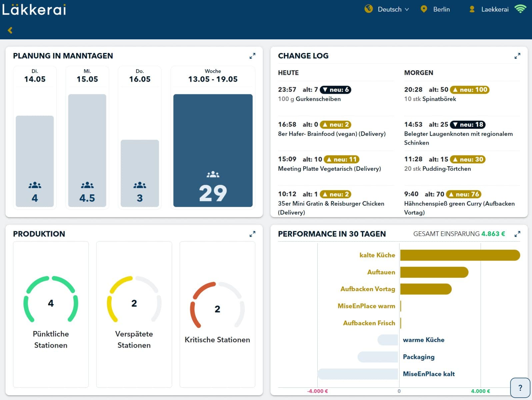Select the Di. 14.05 day bar
This screenshot has height=400, width=532.
pos(35,161)
